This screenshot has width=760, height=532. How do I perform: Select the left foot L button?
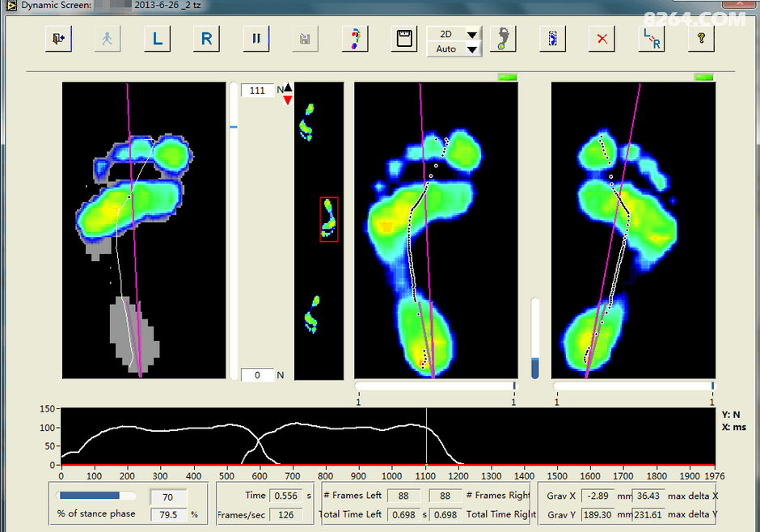pos(158,39)
